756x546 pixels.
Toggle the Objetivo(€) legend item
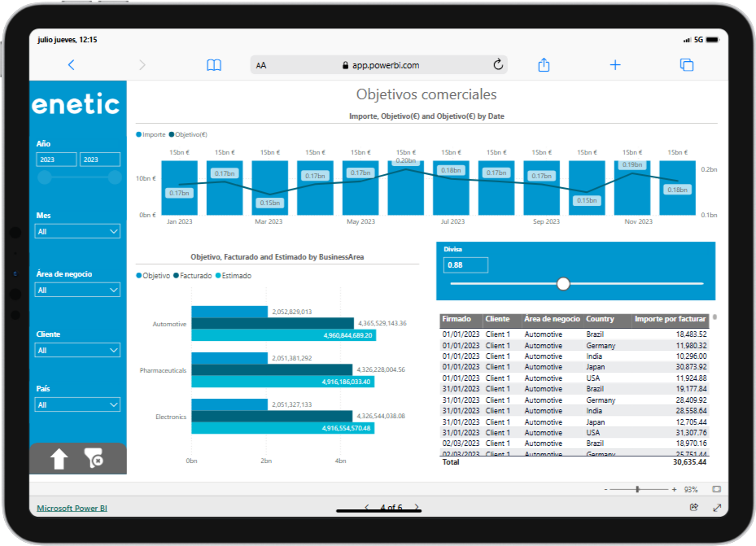click(188, 134)
